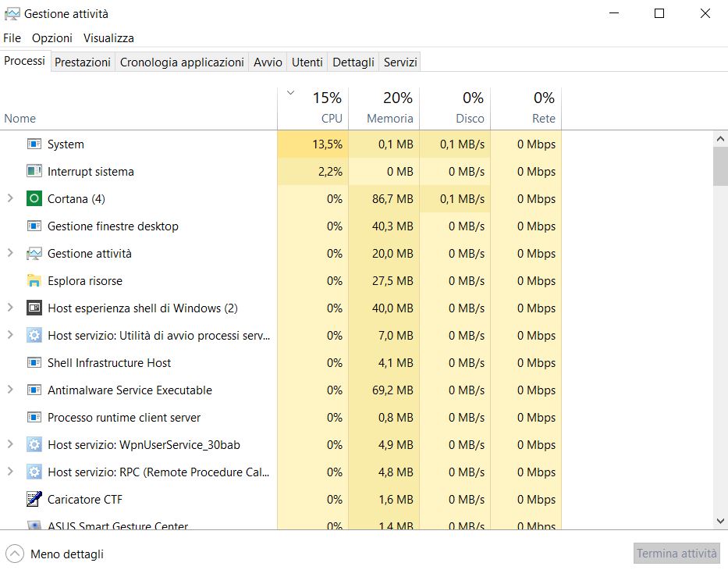This screenshot has width=728, height=577.
Task: Click the Interrupt sistema process icon
Action: coord(34,172)
